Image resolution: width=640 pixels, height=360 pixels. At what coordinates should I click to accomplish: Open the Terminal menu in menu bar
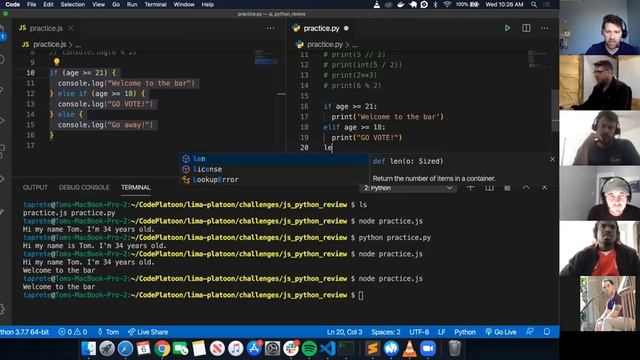tap(156, 4)
